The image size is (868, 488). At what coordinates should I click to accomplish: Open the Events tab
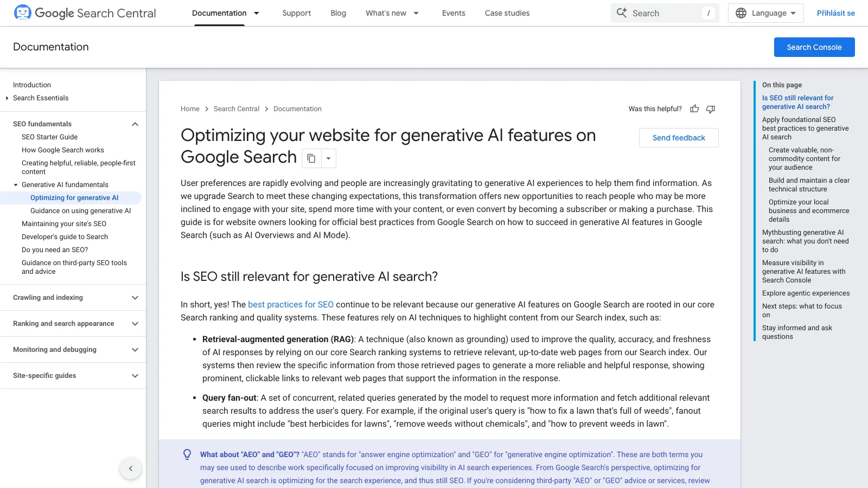[x=454, y=13]
